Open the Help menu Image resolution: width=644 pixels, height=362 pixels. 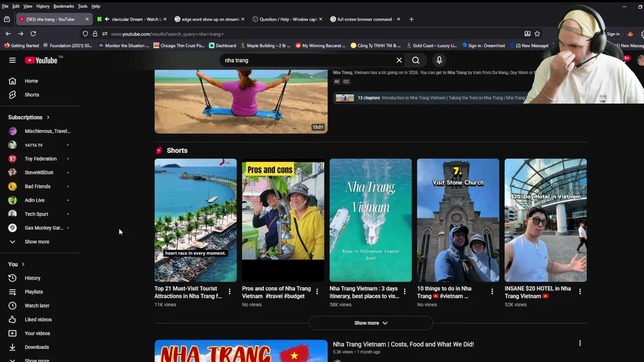pos(96,6)
